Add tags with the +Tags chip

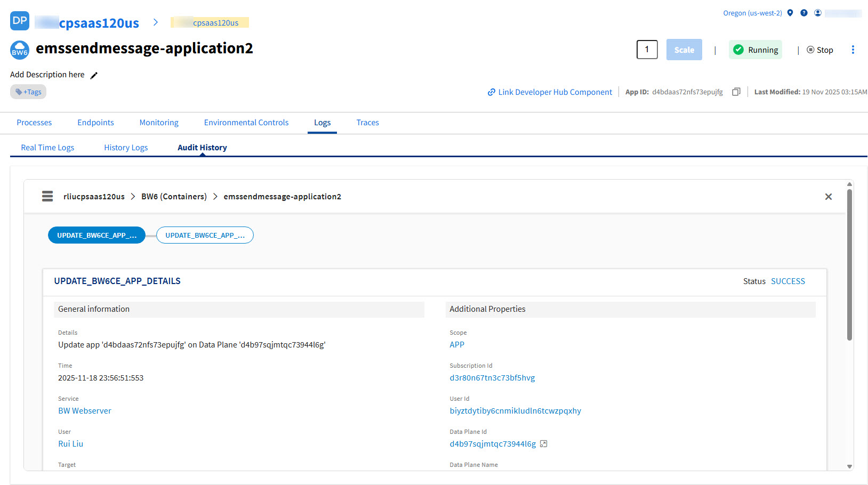click(x=28, y=92)
